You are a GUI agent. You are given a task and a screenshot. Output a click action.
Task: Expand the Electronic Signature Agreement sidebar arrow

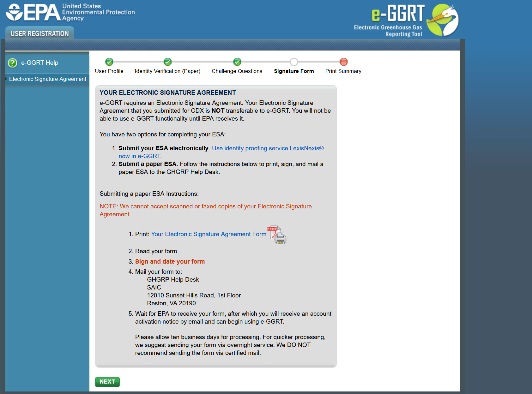point(6,79)
